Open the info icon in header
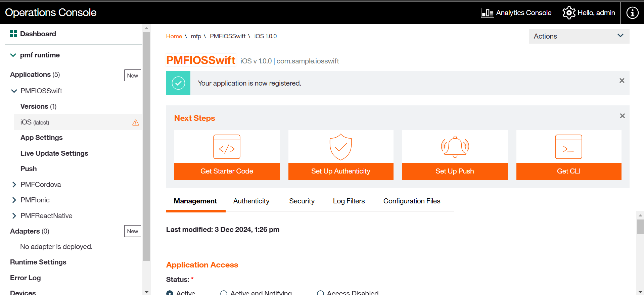 click(632, 13)
